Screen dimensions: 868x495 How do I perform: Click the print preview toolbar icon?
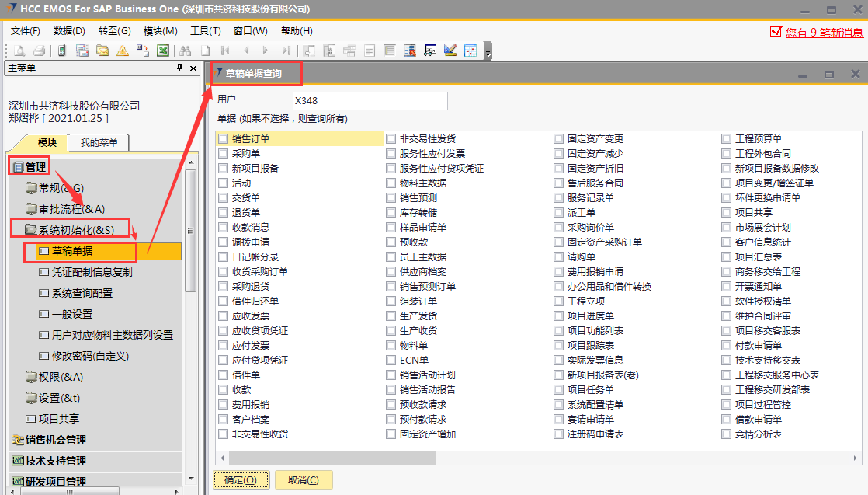click(20, 51)
